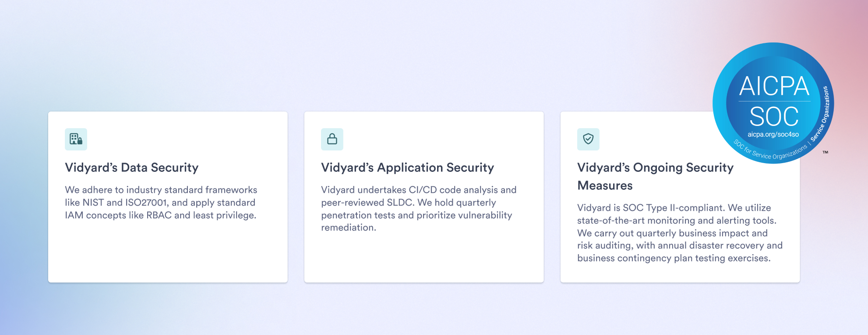The height and width of the screenshot is (335, 868).
Task: Click the TM trademark symbol beside badge
Action: click(x=825, y=152)
